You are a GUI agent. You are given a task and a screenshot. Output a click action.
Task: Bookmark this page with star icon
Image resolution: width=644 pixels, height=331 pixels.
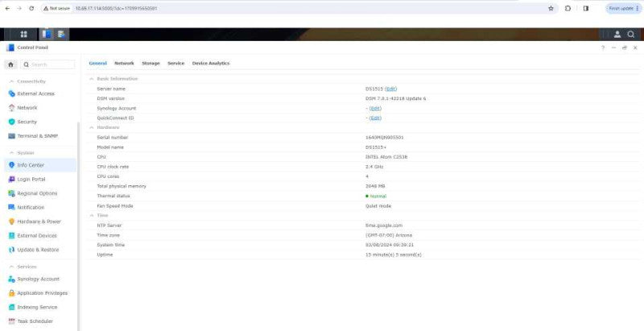551,8
